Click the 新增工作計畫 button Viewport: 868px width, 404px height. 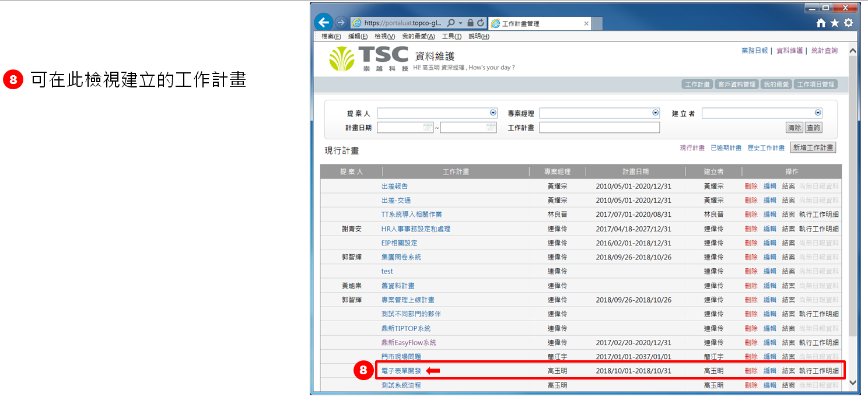click(x=813, y=148)
